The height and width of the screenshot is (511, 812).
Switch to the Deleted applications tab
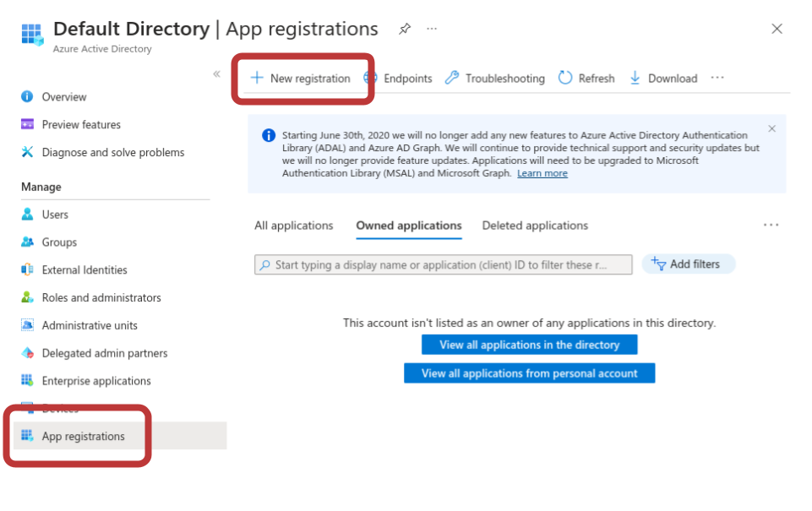tap(535, 226)
